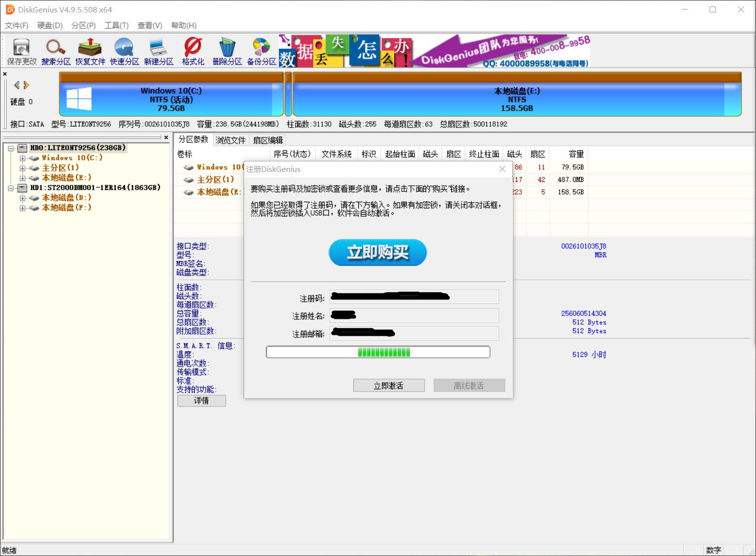Open the 工具(T) menu
Viewport: 756px width, 556px height.
[x=117, y=25]
